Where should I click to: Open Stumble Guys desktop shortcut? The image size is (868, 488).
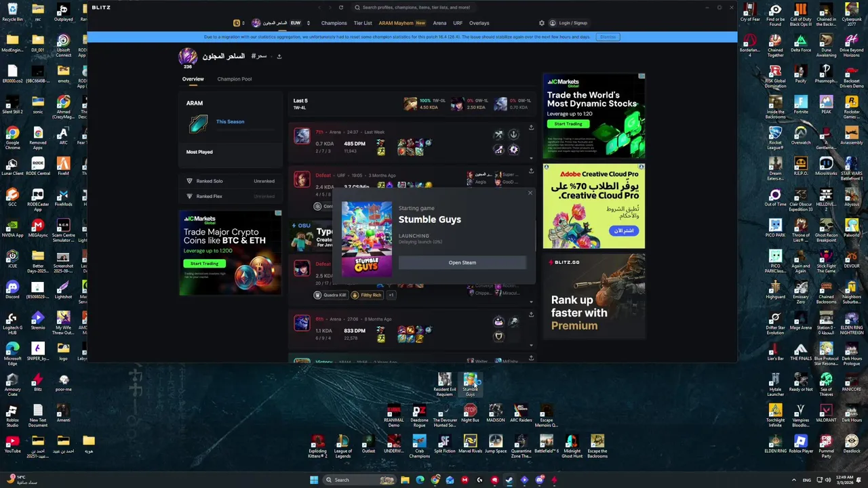pyautogui.click(x=470, y=384)
